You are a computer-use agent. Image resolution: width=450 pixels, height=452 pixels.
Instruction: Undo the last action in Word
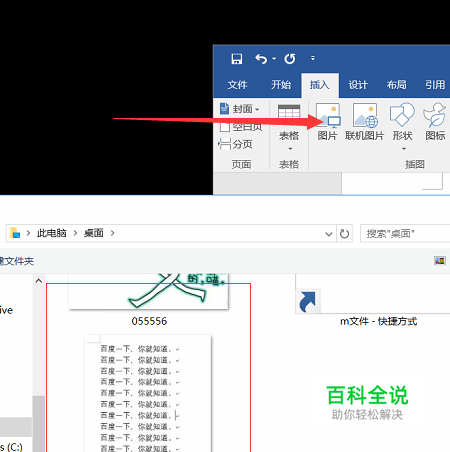(x=261, y=59)
